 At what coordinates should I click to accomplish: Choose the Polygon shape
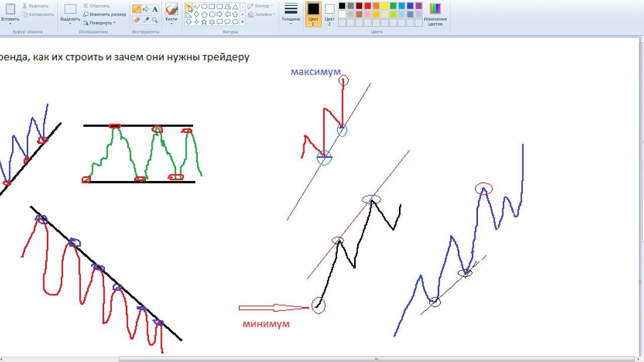tap(227, 7)
